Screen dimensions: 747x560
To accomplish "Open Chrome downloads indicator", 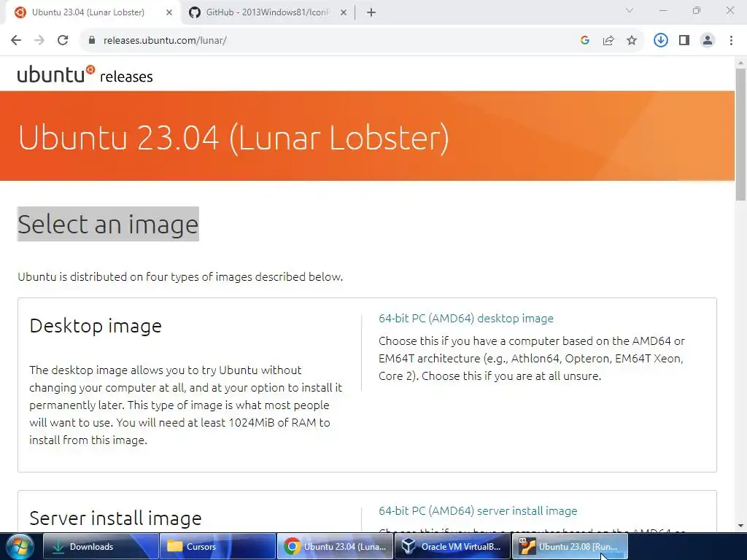I will [661, 41].
